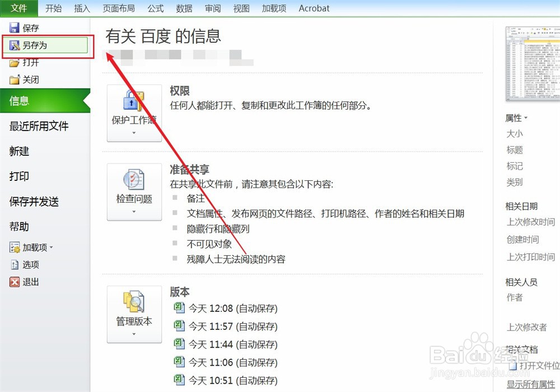
Task: Switch to the 开始 ribbon tab
Action: click(x=53, y=8)
